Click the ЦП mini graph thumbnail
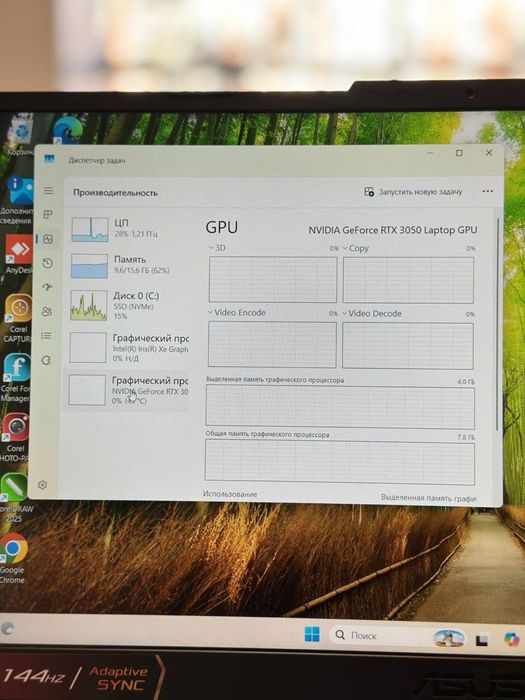 coord(90,229)
